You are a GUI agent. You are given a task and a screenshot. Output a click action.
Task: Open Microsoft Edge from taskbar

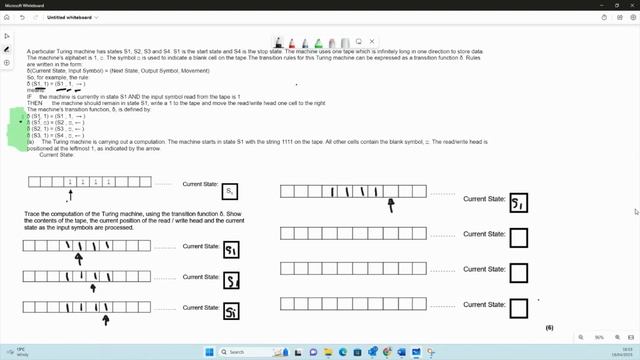coord(342,352)
